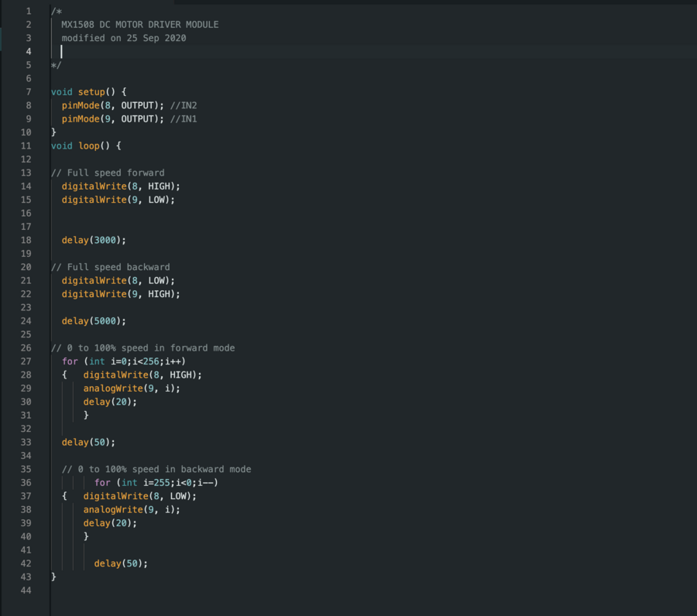
Task: Place cursor on the MX1508 DC MOTOR DRIVER MODULE text
Action: [x=139, y=25]
